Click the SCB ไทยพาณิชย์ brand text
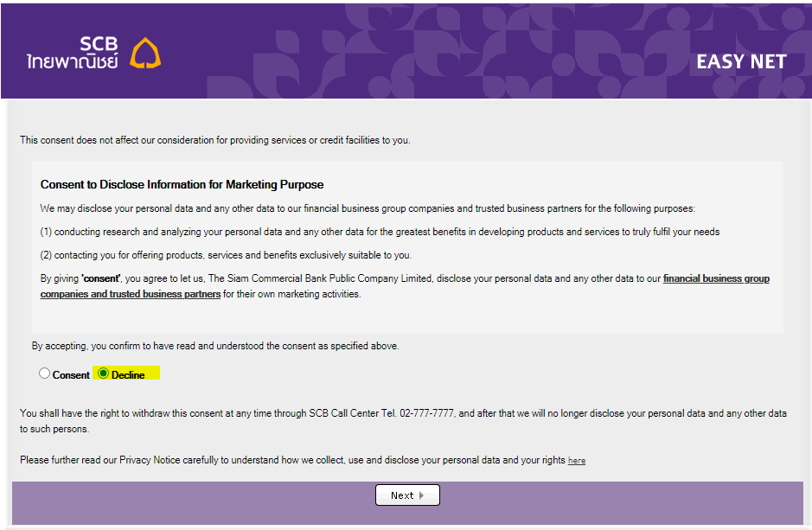Image resolution: width=812 pixels, height=530 pixels. pos(73,53)
